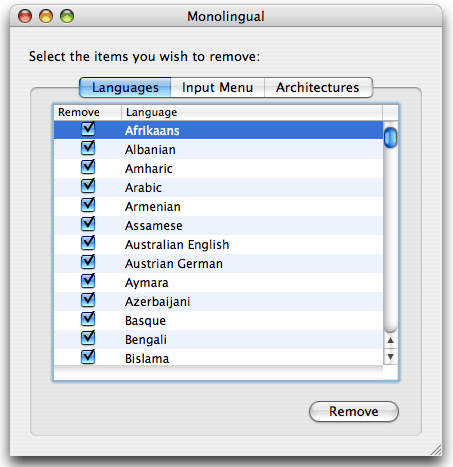Uncheck the Armenian checkbox
The height and width of the screenshot is (467, 453).
point(88,205)
